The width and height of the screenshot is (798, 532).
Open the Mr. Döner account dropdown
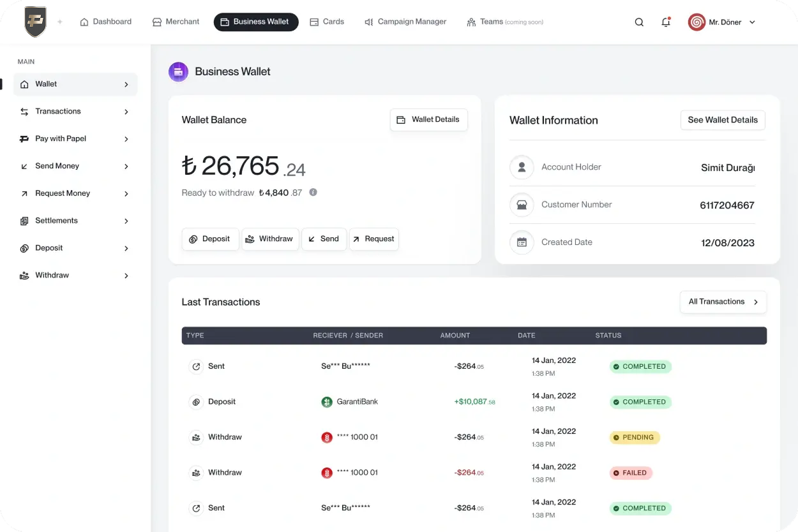tap(722, 22)
